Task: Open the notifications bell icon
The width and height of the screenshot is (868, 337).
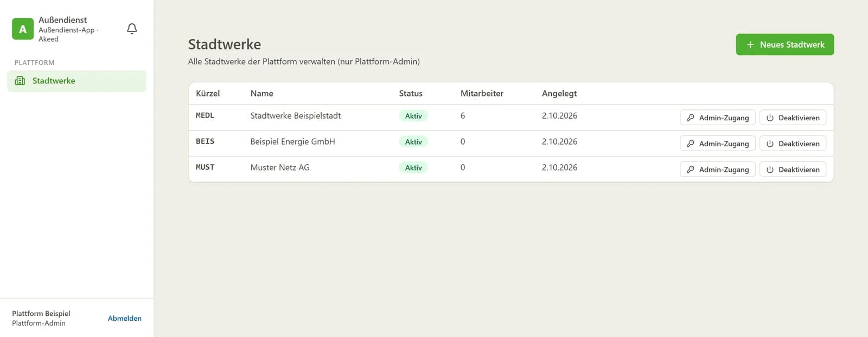Action: (x=132, y=29)
